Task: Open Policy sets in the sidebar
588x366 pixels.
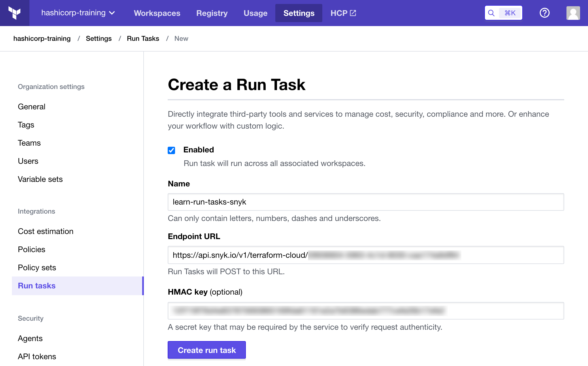Action: pos(37,267)
